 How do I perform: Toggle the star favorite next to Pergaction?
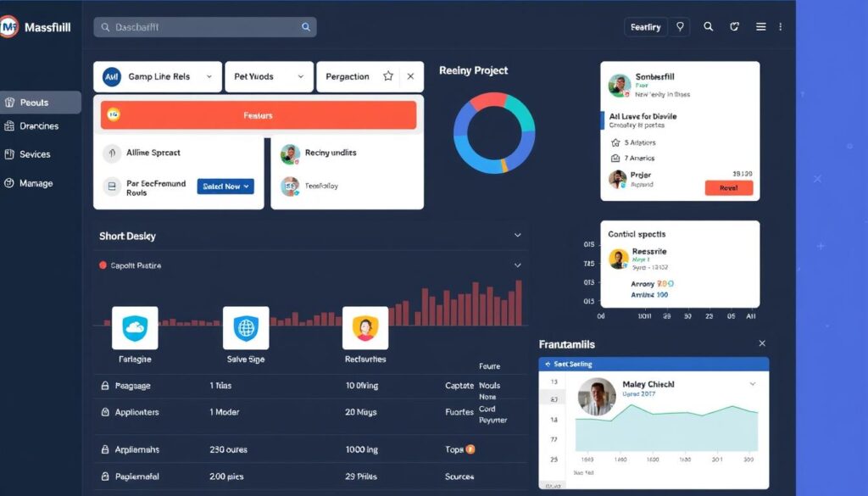388,76
